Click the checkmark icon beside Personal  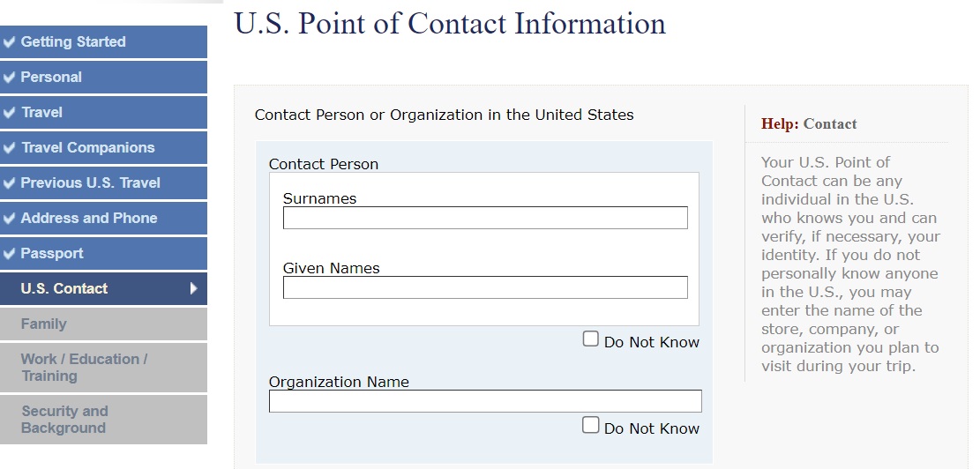(x=10, y=77)
